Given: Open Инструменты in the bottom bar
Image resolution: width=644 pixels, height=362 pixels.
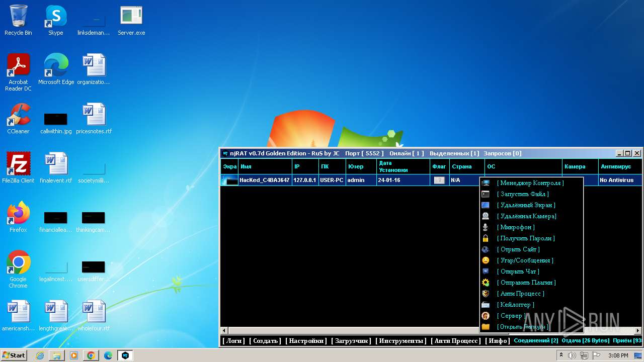Looking at the screenshot, I should 401,341.
